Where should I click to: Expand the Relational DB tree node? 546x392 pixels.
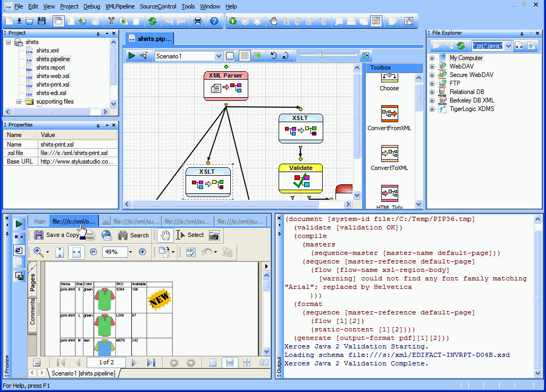click(x=432, y=92)
